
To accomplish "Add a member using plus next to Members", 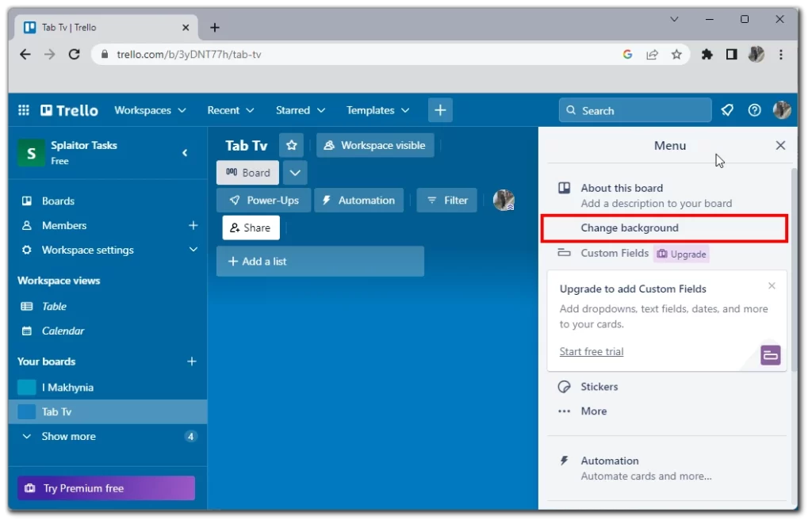I will click(x=193, y=225).
